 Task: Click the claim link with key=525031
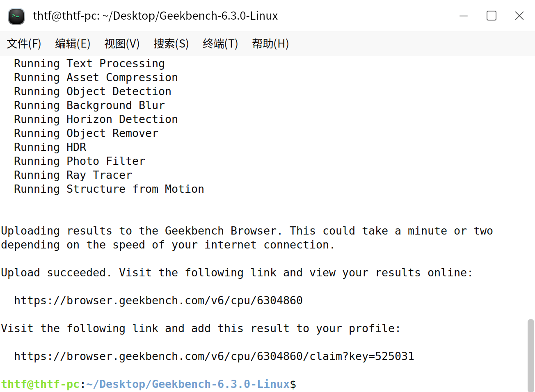[x=214, y=356]
